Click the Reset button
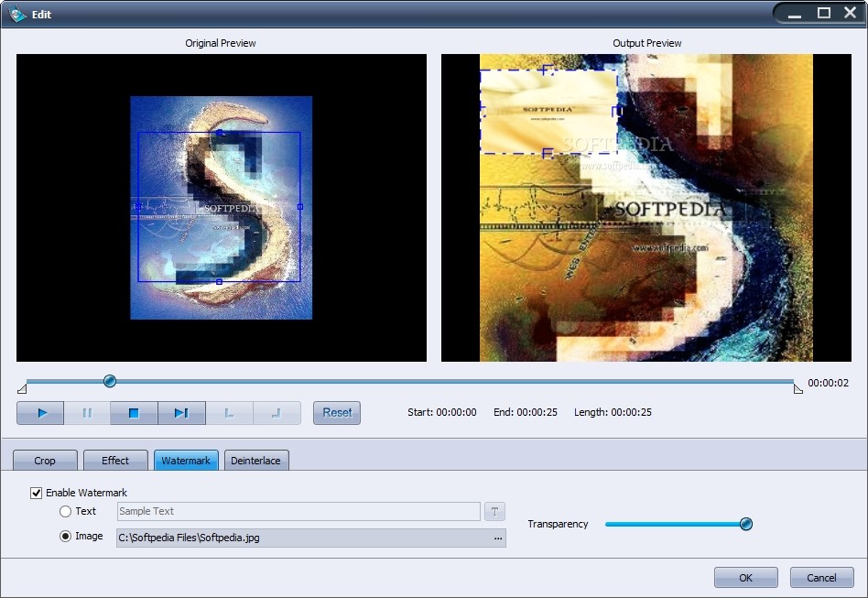The image size is (868, 598). pos(337,413)
